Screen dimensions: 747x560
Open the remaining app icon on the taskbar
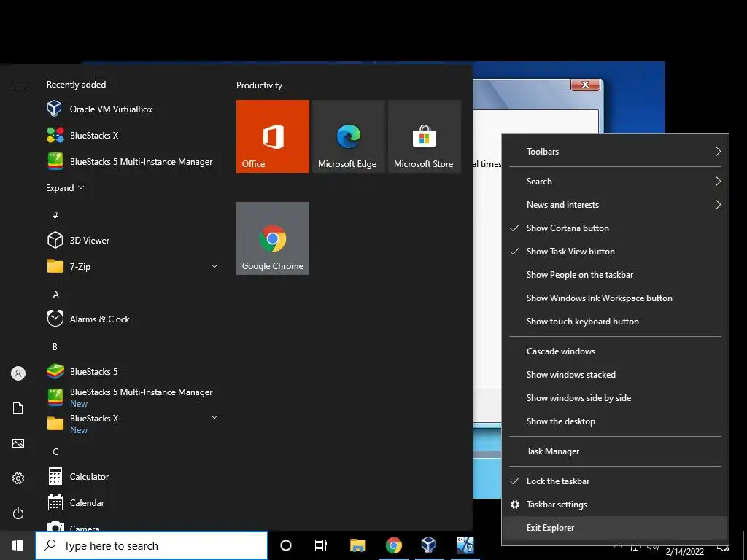(x=465, y=545)
